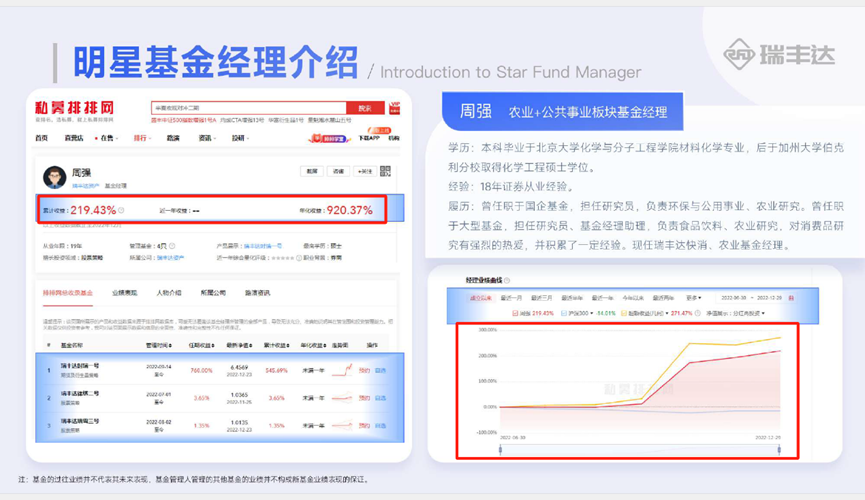865x500 pixels.
Task: Select the 最近三月 chart period
Action: click(x=541, y=298)
